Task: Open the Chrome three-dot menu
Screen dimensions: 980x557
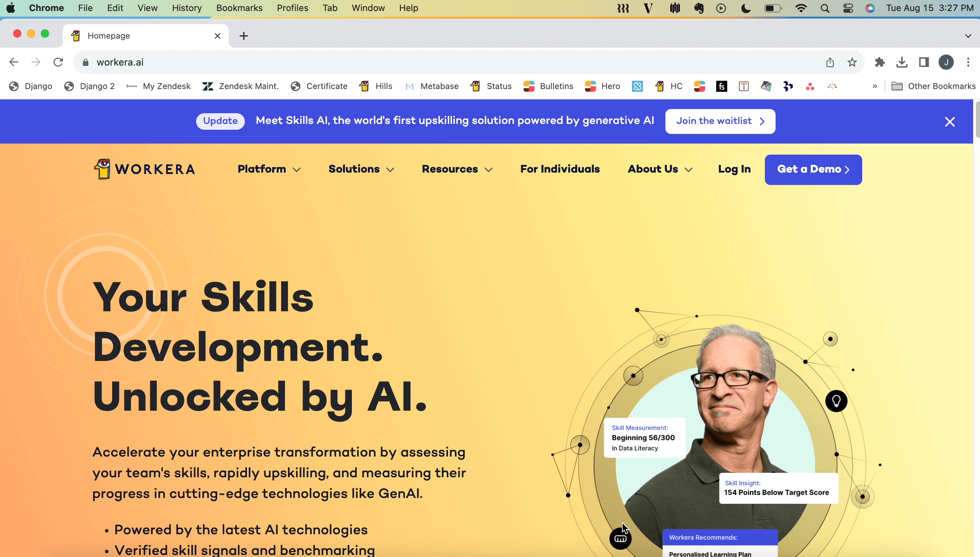Action: coord(968,62)
